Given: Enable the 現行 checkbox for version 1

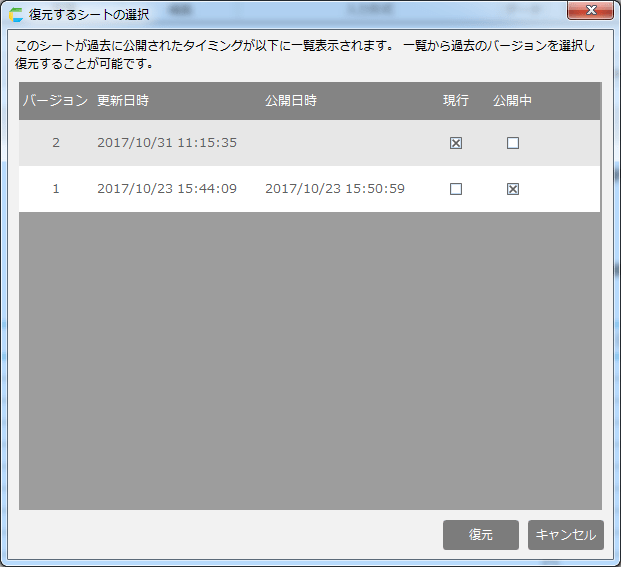Looking at the screenshot, I should 456,189.
